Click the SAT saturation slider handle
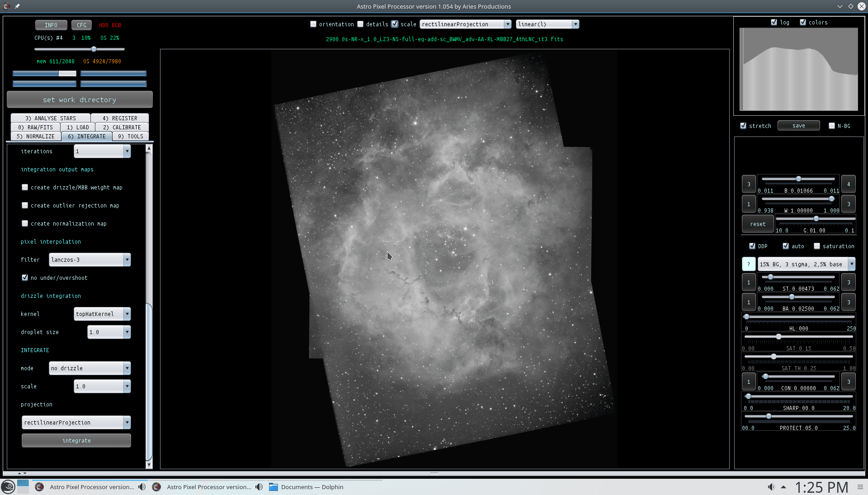This screenshot has height=495, width=868. 778,336
